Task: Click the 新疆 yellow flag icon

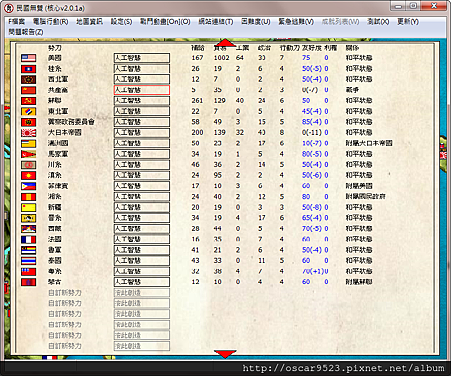Action: 28,207
